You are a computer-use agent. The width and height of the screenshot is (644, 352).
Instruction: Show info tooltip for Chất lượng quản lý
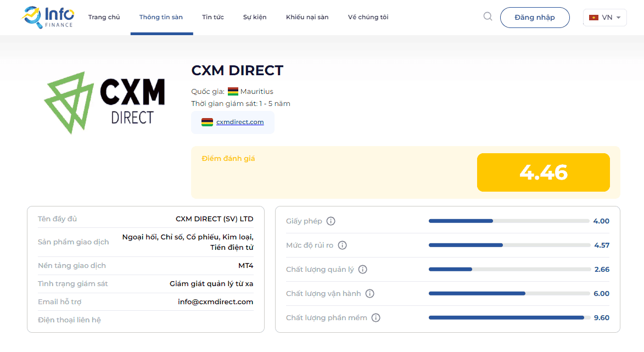click(x=363, y=270)
